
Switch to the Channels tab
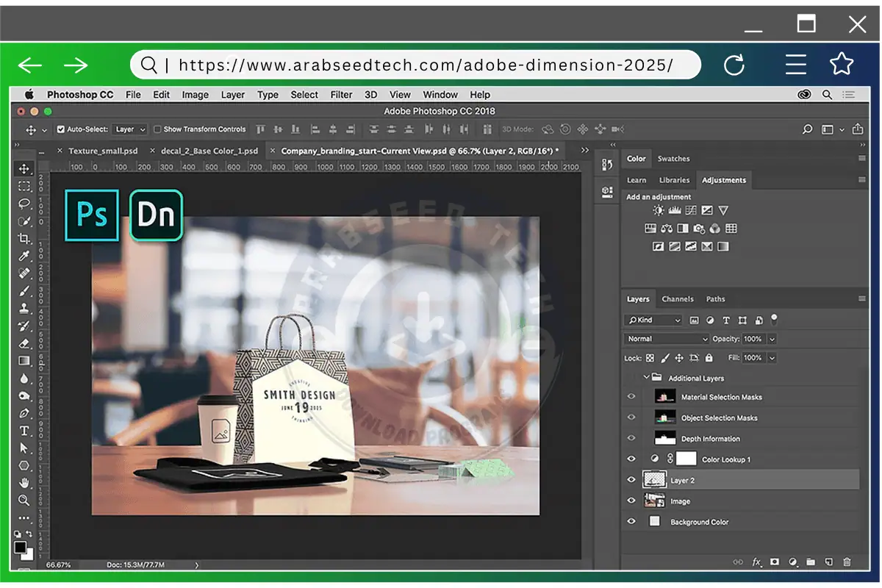[x=678, y=299]
